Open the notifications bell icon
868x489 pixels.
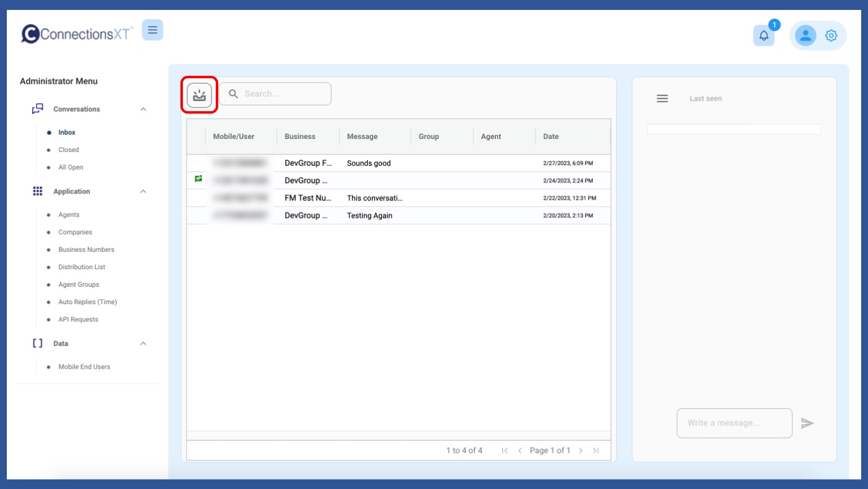(764, 35)
